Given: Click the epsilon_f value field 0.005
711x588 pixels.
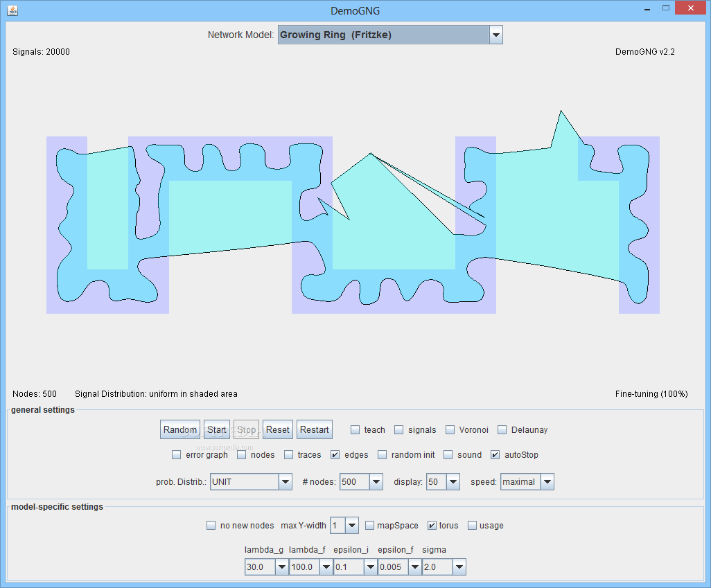Looking at the screenshot, I should pyautogui.click(x=394, y=567).
